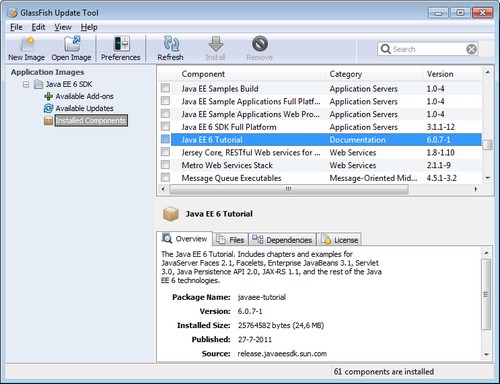
Task: Click the GlassFish app icon in title bar
Action: [12, 13]
